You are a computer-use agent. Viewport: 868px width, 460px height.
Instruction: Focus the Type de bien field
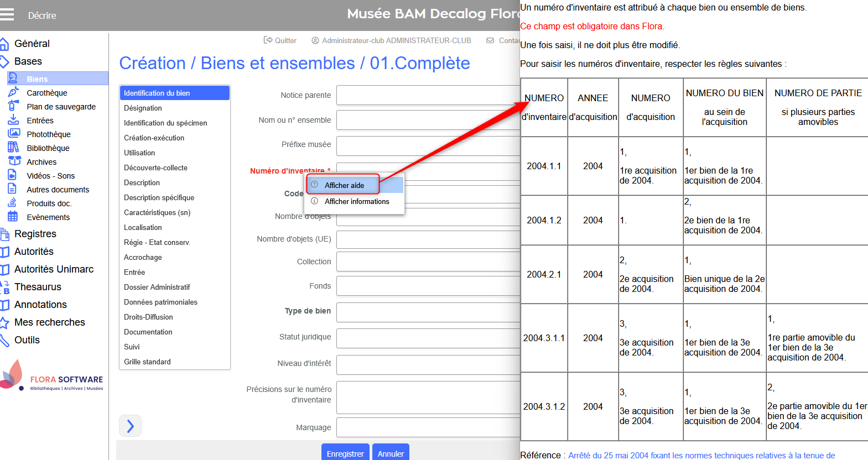(428, 312)
